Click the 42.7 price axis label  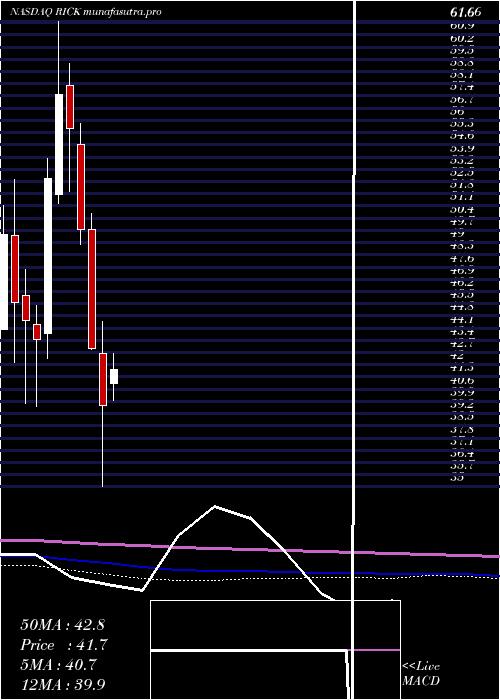[462, 344]
